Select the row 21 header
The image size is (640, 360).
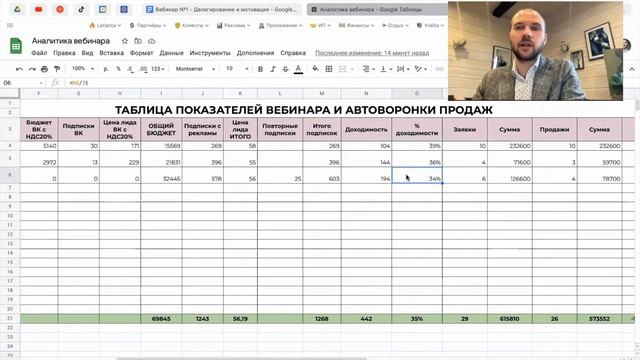(10, 318)
